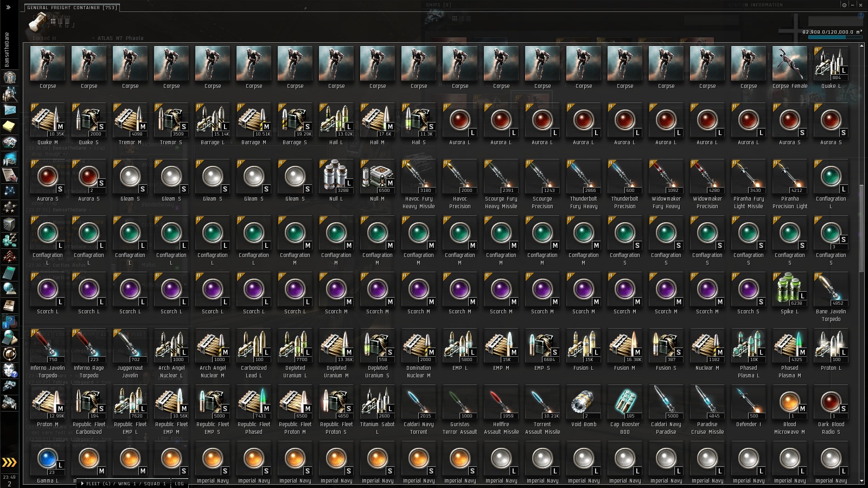Choose the Juggernaut Javelin torpedo
The width and height of the screenshot is (868, 488).
click(130, 345)
